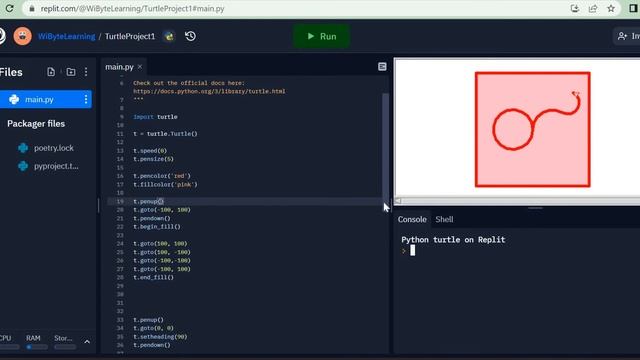Click the turtle output horizontal scrollbar left arrow

click(398, 201)
